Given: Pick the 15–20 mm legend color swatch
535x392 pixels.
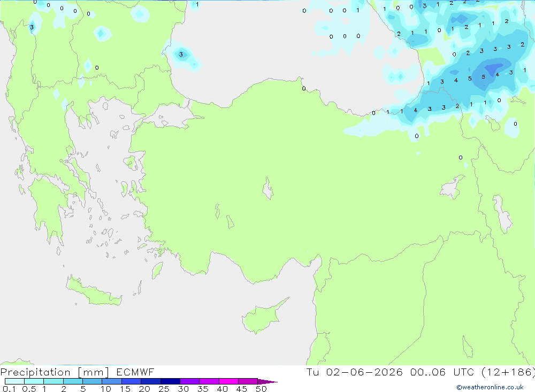Looking at the screenshot, I should (132, 381).
